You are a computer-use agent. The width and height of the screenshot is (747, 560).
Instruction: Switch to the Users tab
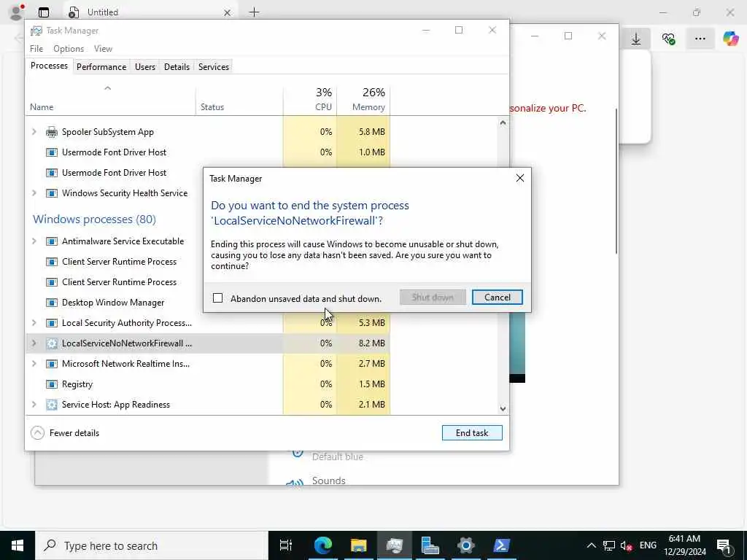[145, 66]
